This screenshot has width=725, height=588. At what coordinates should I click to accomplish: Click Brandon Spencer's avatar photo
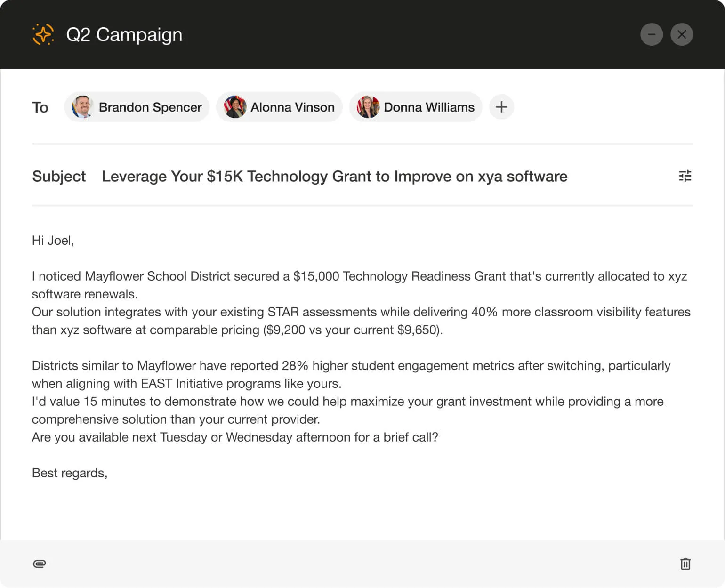tap(82, 107)
